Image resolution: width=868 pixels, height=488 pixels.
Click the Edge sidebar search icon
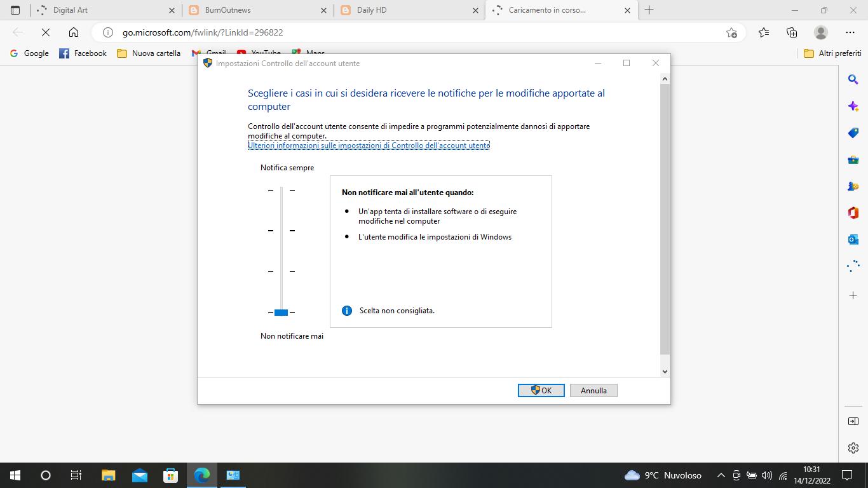coord(853,79)
